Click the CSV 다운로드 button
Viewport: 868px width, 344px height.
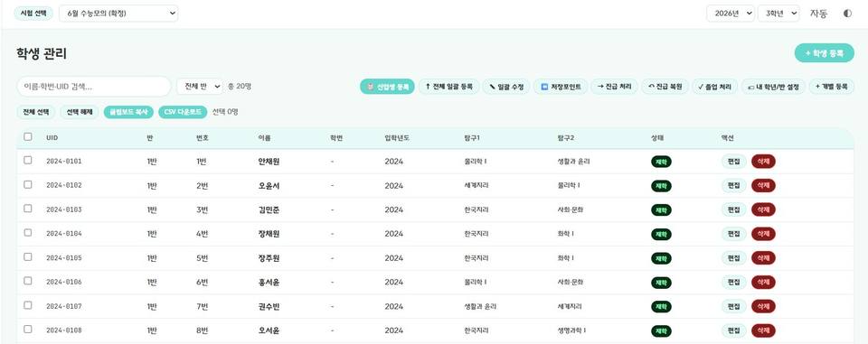(183, 112)
